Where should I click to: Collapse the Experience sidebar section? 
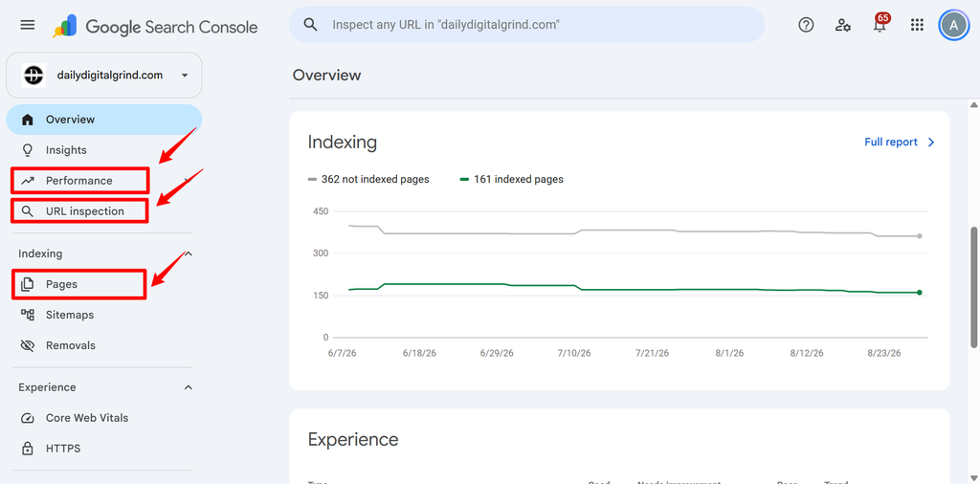tap(189, 387)
